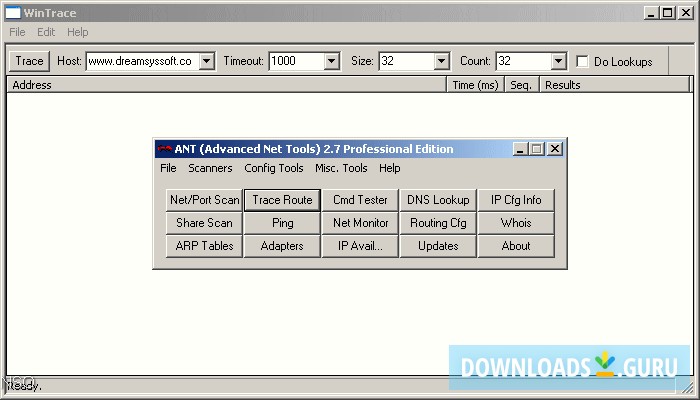Click the Address column header
The image size is (700, 400).
(x=227, y=85)
